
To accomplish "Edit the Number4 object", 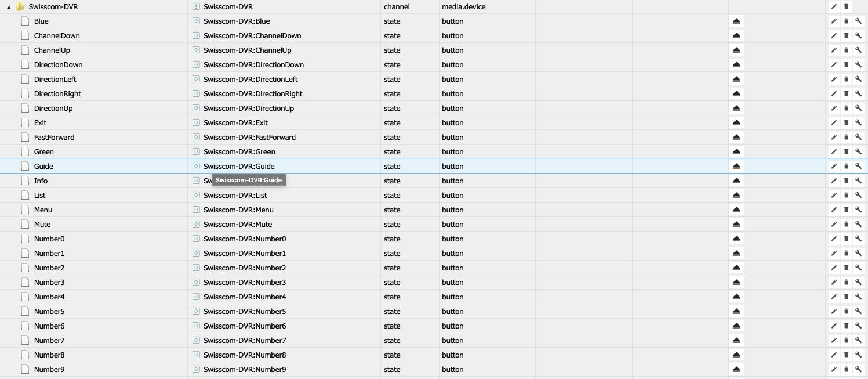I will coord(834,297).
